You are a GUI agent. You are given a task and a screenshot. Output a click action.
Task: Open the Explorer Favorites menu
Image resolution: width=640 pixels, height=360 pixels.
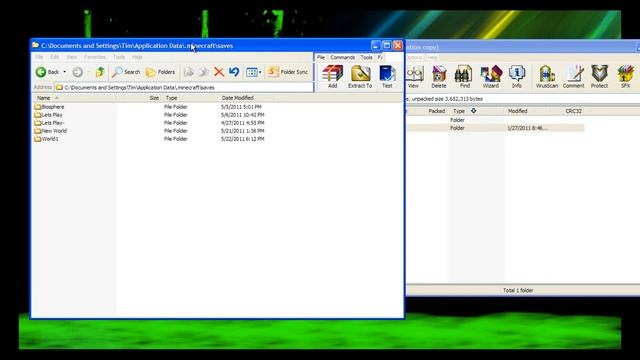pyautogui.click(x=95, y=57)
